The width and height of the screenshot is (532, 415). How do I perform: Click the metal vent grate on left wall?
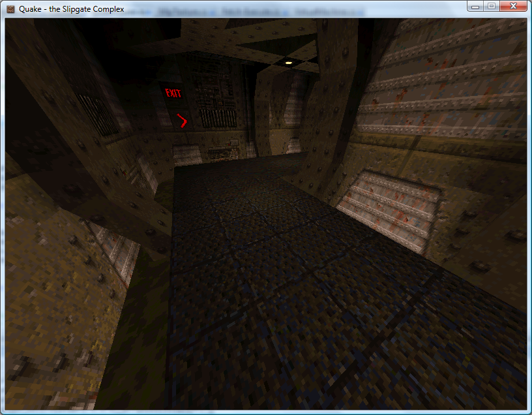98,114
